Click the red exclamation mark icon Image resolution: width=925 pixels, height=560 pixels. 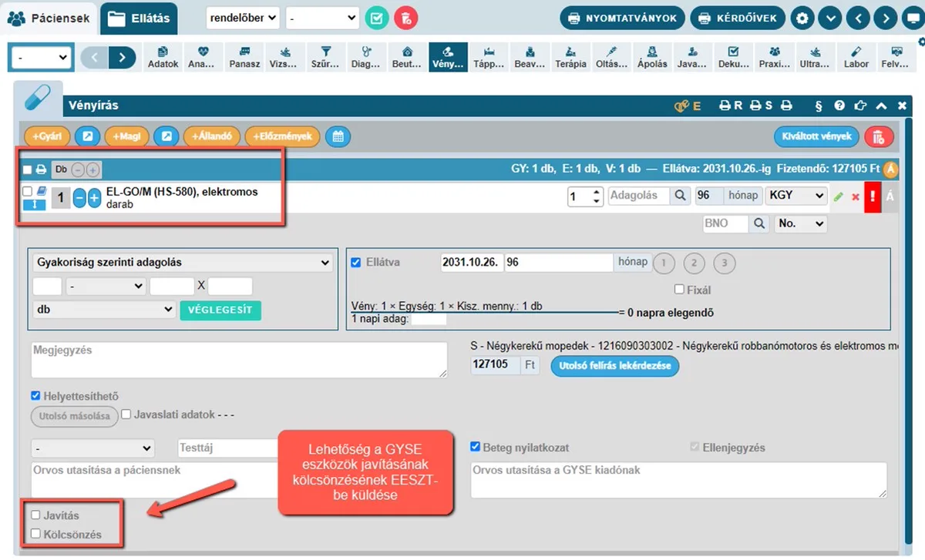[873, 197]
